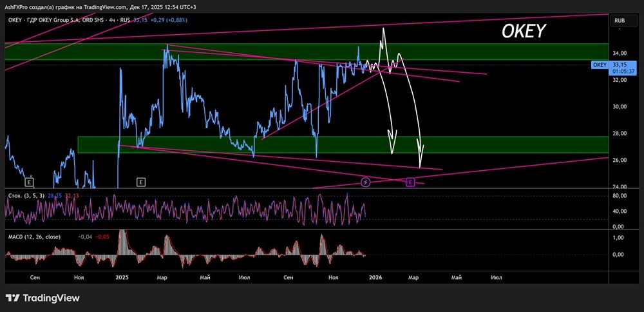Click the TradingView logo
This screenshot has width=644, height=312.
[43, 298]
